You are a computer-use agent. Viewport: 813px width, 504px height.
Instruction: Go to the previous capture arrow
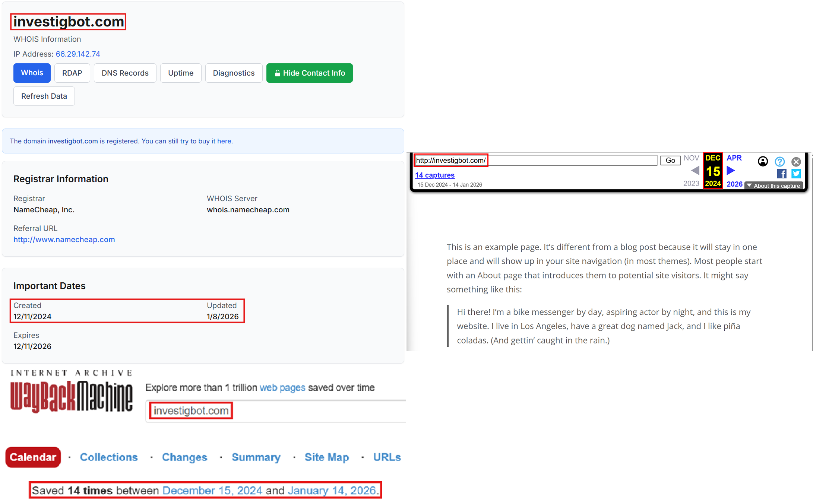695,171
